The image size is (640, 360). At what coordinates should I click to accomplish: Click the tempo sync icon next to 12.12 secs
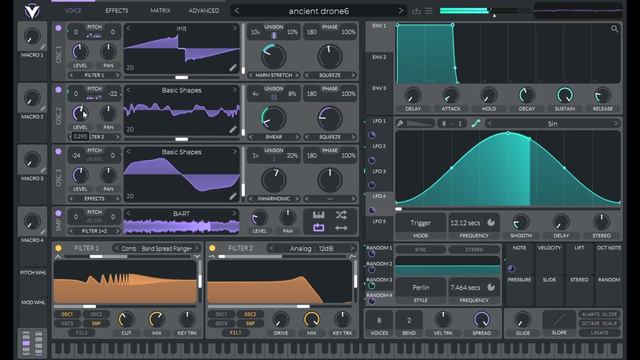click(491, 222)
